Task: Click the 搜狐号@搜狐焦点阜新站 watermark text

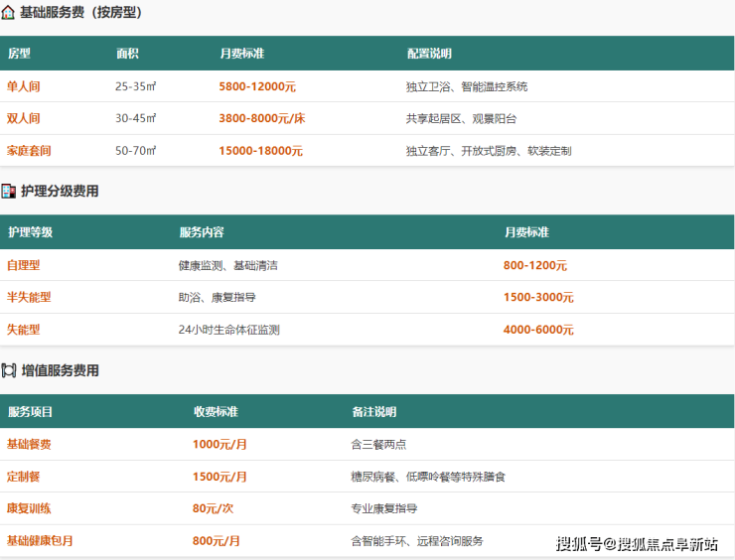Action: point(637,543)
